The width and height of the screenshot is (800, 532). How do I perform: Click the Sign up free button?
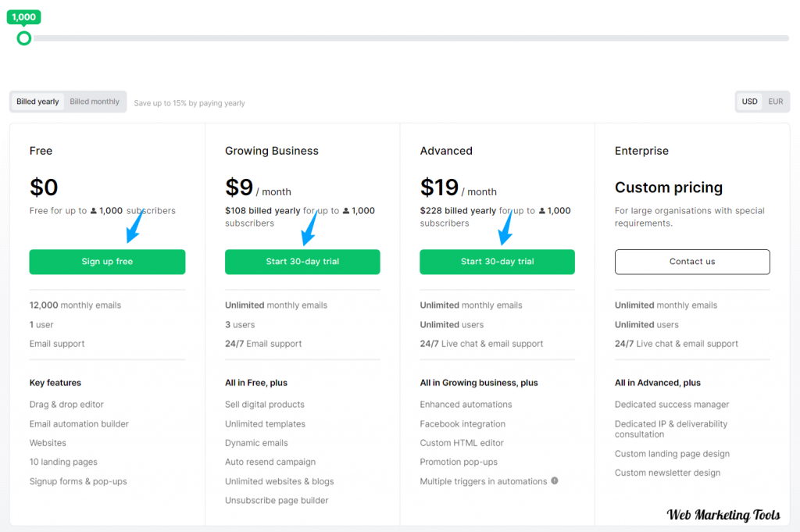pos(107,262)
